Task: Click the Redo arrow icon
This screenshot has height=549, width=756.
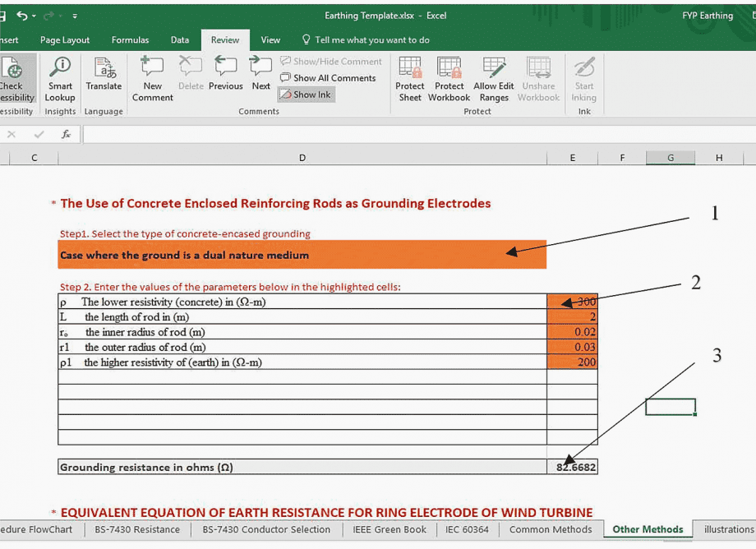Action: (48, 16)
